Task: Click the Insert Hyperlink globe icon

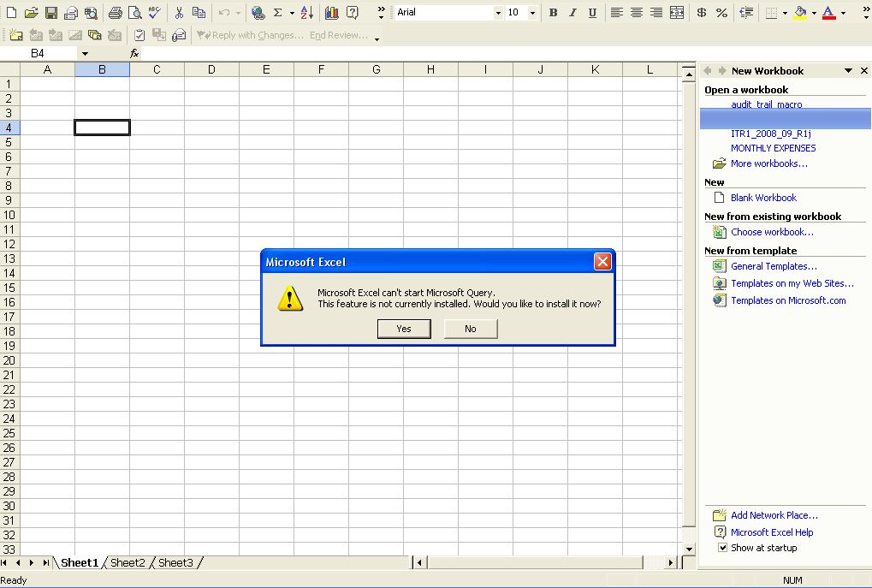Action: tap(258, 12)
